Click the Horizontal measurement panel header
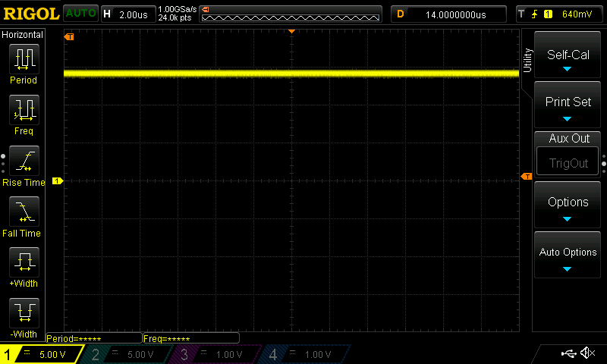Viewport: 607px width, 364px height. pos(23,34)
